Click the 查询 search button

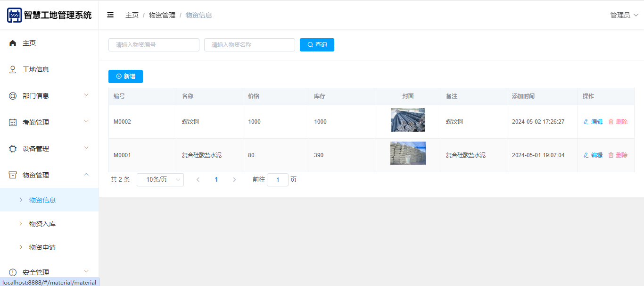coord(317,45)
